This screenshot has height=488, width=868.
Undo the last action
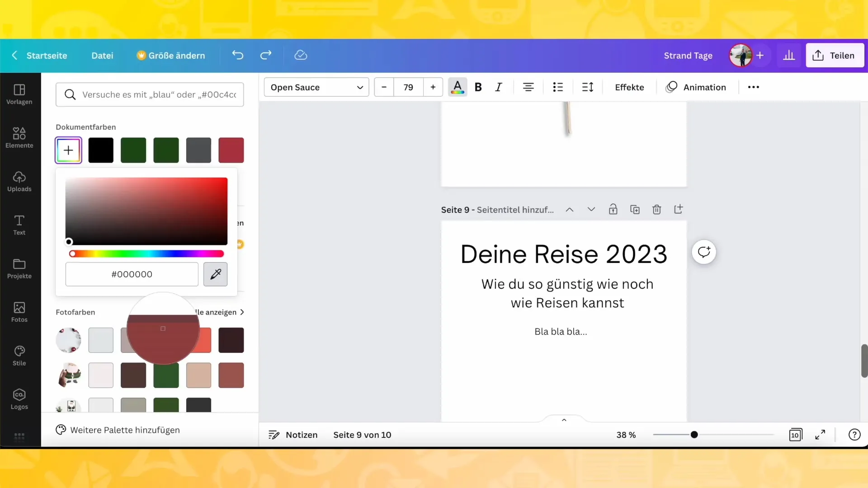click(238, 55)
